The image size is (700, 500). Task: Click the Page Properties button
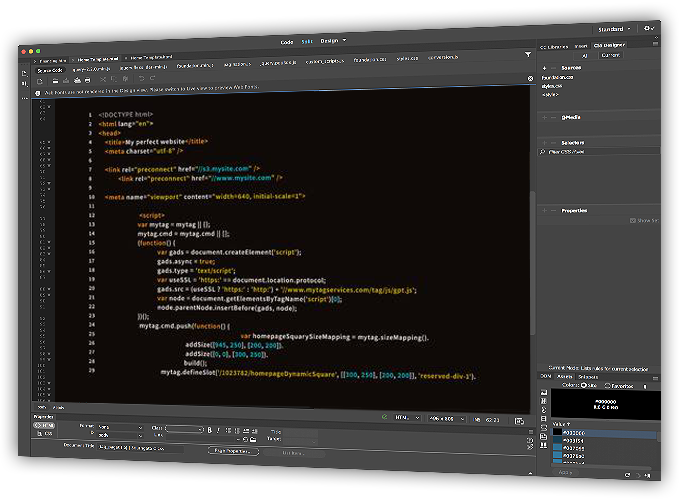click(235, 452)
